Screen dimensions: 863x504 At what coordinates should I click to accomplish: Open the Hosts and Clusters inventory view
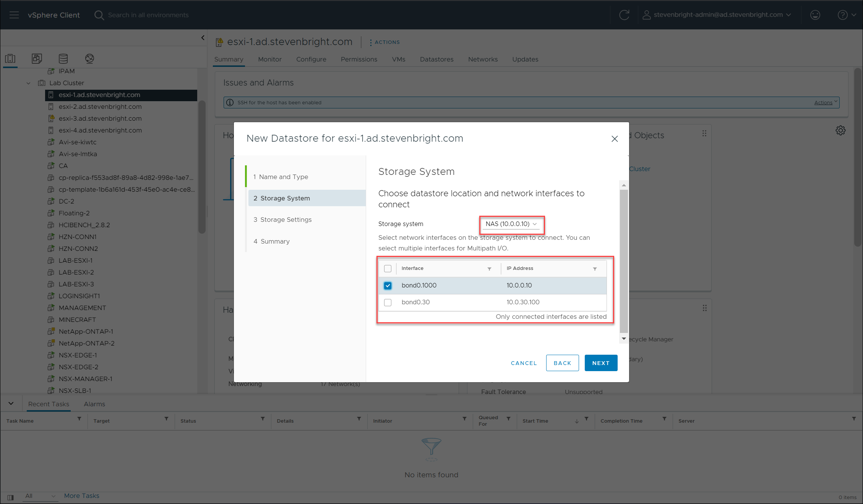10,58
